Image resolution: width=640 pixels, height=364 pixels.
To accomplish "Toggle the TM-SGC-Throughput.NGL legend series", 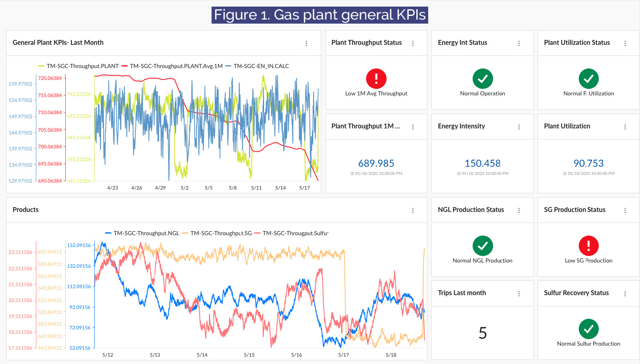I will click(146, 233).
